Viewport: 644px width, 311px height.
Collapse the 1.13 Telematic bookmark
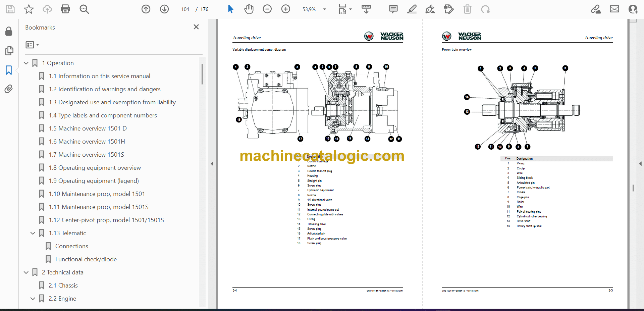(x=33, y=233)
